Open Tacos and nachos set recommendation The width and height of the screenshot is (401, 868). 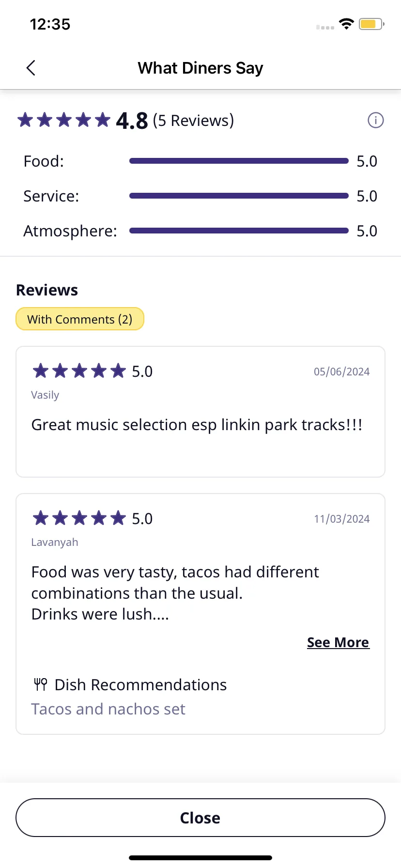tap(108, 709)
